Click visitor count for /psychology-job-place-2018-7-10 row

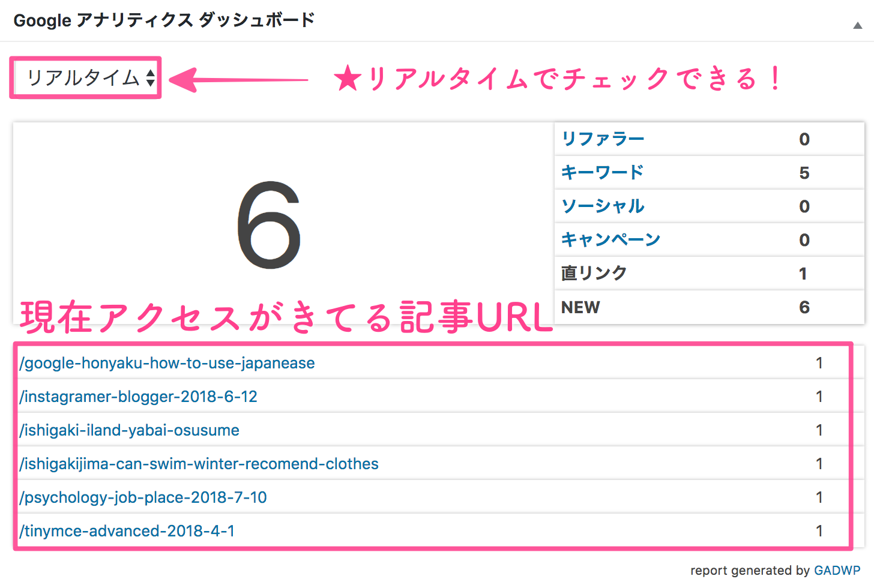coord(819,497)
